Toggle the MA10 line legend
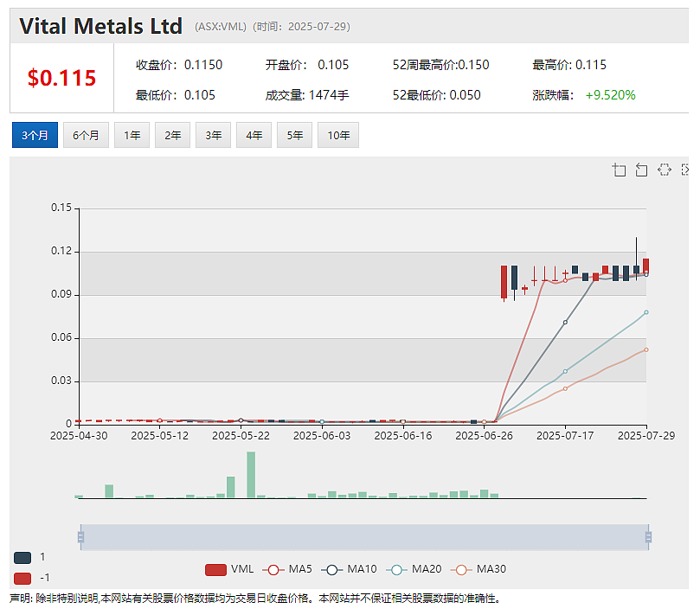Screen dimensions: 700x615 349,569
